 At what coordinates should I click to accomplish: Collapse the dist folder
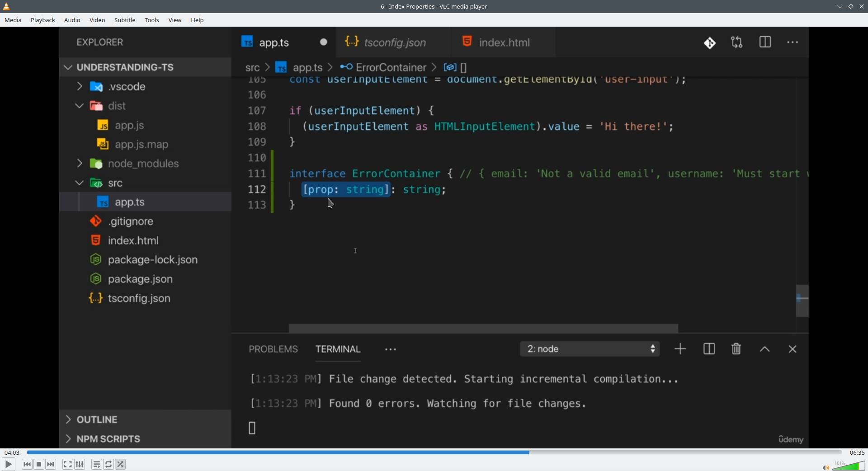click(145, 106)
